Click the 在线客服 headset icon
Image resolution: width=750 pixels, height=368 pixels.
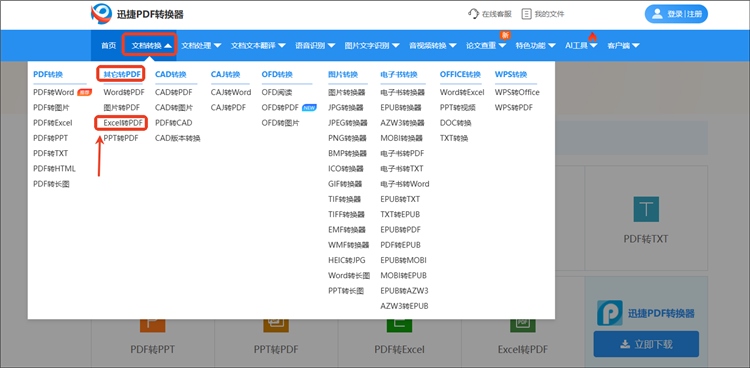click(x=473, y=14)
